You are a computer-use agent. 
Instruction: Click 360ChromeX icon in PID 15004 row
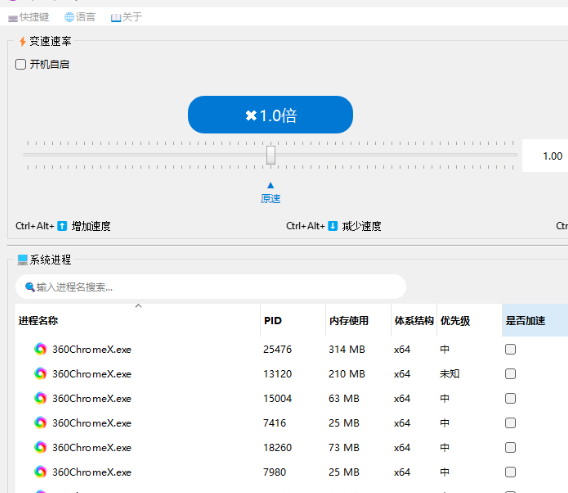tap(41, 398)
